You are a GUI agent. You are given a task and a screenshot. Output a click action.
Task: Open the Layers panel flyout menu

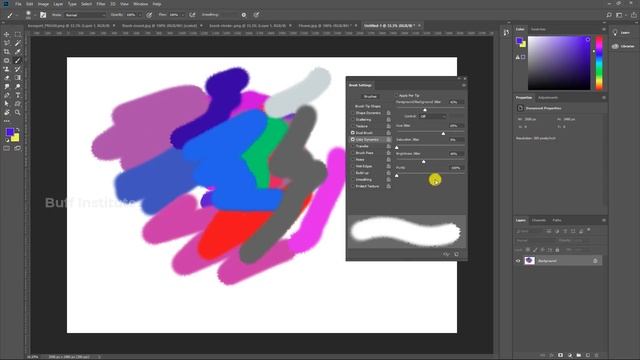[604, 220]
